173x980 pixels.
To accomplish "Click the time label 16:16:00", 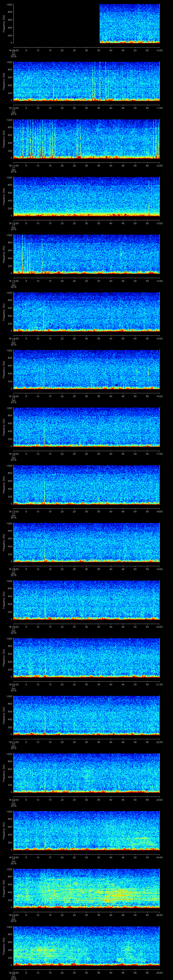I will 13,454.
